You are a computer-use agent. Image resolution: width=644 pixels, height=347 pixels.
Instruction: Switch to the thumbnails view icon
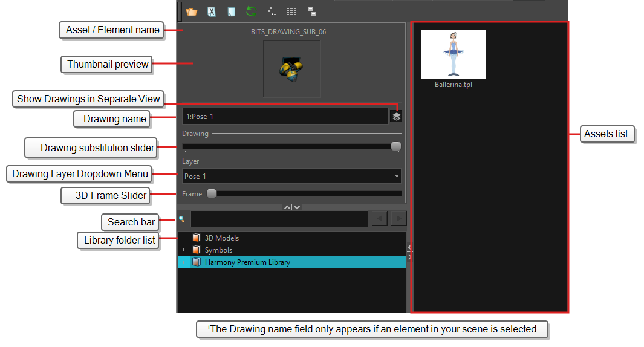[312, 11]
